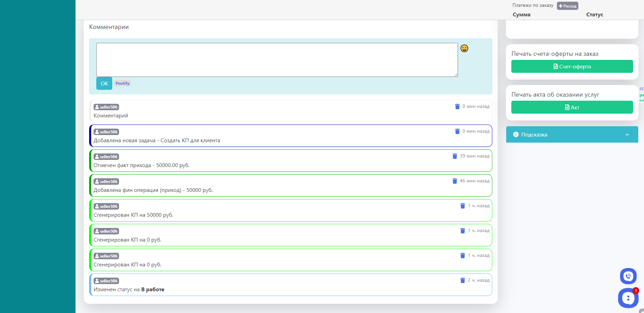Click OK to submit the comment
Screen dimensions: 644x313
tap(104, 83)
